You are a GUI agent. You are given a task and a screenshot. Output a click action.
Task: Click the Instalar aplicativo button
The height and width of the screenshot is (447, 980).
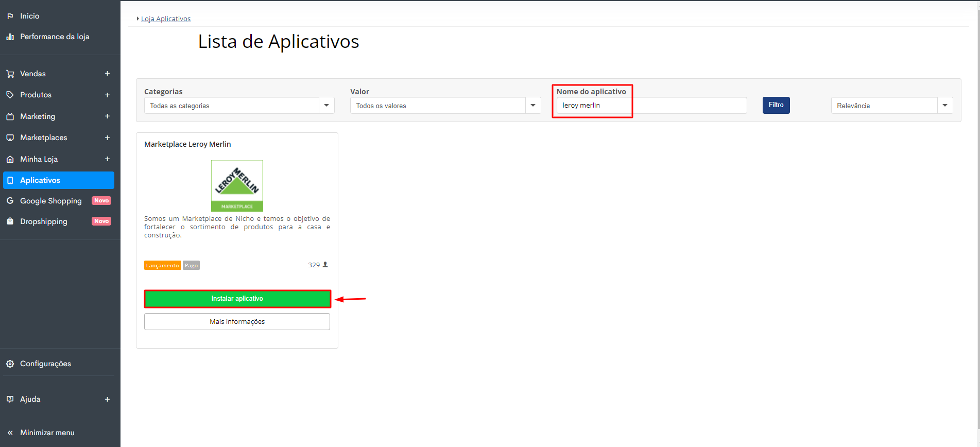237,299
